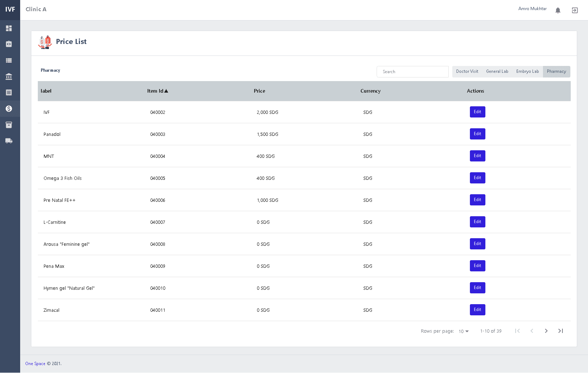Open the invoices/receipt icon in the sidebar

click(x=9, y=92)
